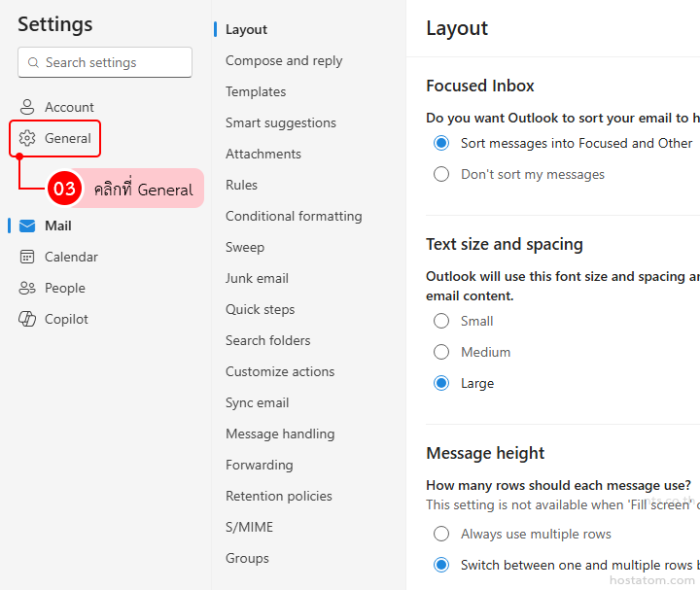Open the Templates settings
The height and width of the screenshot is (590, 700).
tap(256, 91)
